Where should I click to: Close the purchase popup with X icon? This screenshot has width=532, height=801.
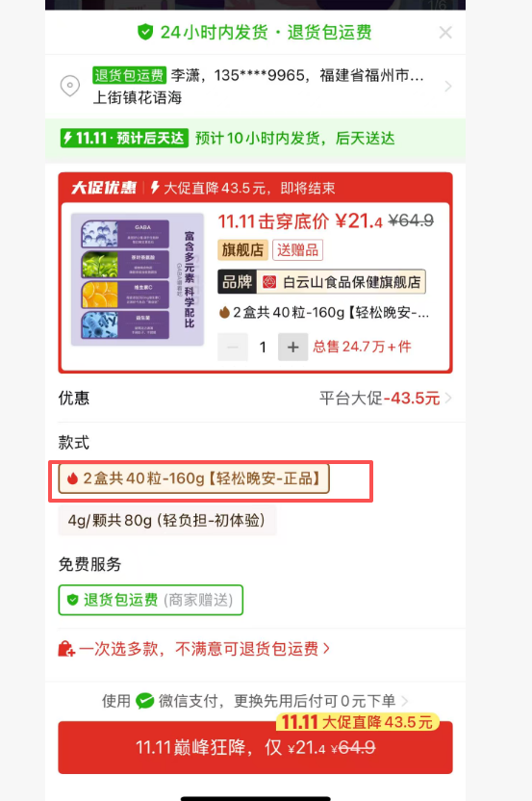[445, 33]
